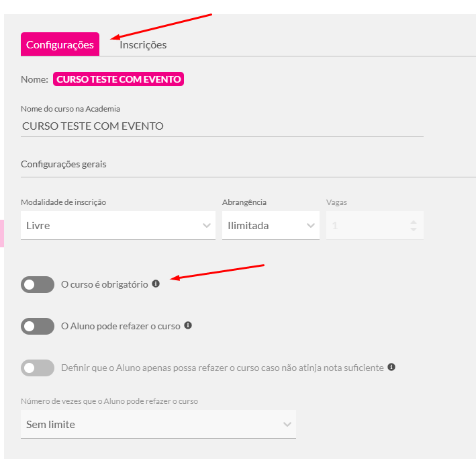476x459 pixels.
Task: Increase Vagas with the up arrow
Action: click(414, 222)
